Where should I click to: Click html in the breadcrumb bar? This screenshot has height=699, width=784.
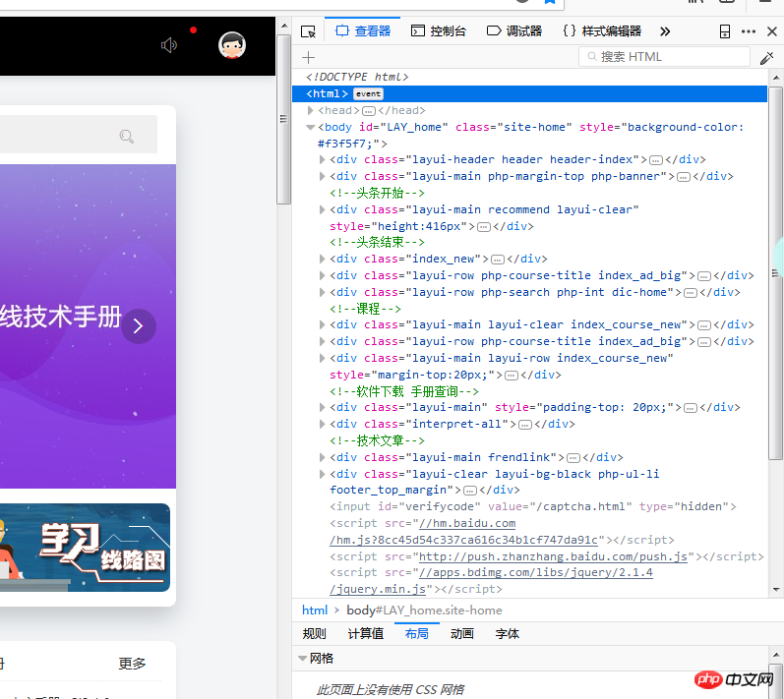(315, 611)
